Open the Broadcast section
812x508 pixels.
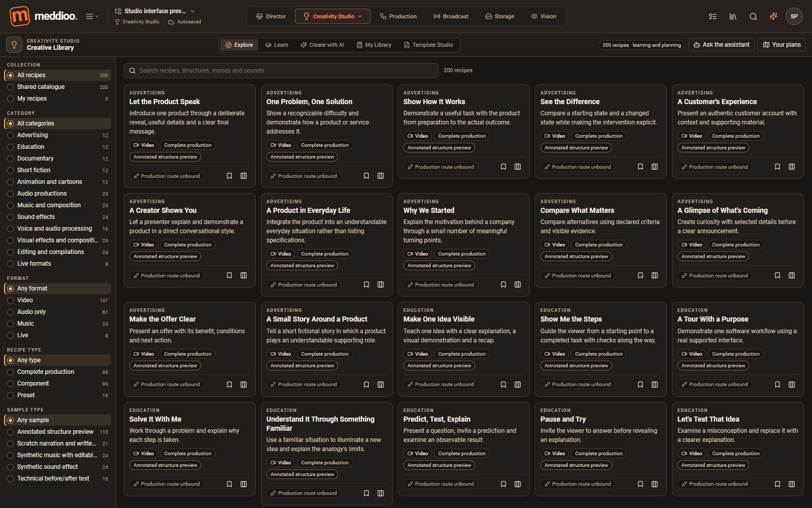coord(451,16)
